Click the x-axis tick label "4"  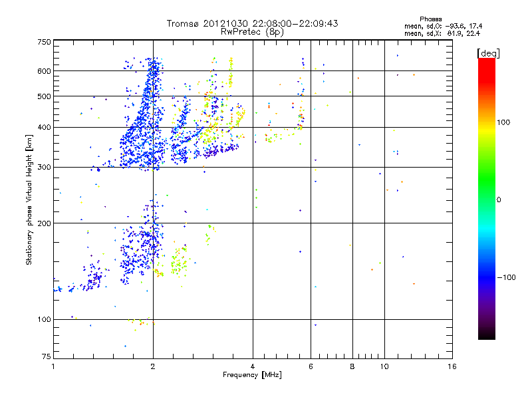point(253,366)
